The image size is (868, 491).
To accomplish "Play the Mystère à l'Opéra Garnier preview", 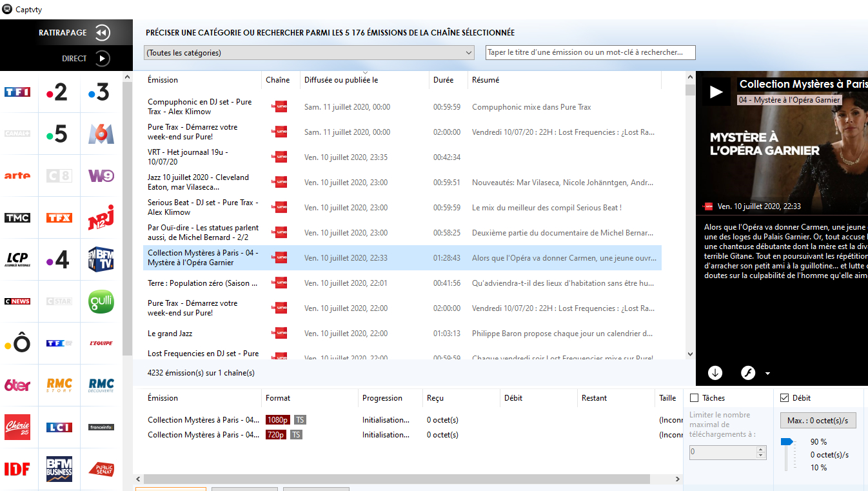I will point(716,92).
